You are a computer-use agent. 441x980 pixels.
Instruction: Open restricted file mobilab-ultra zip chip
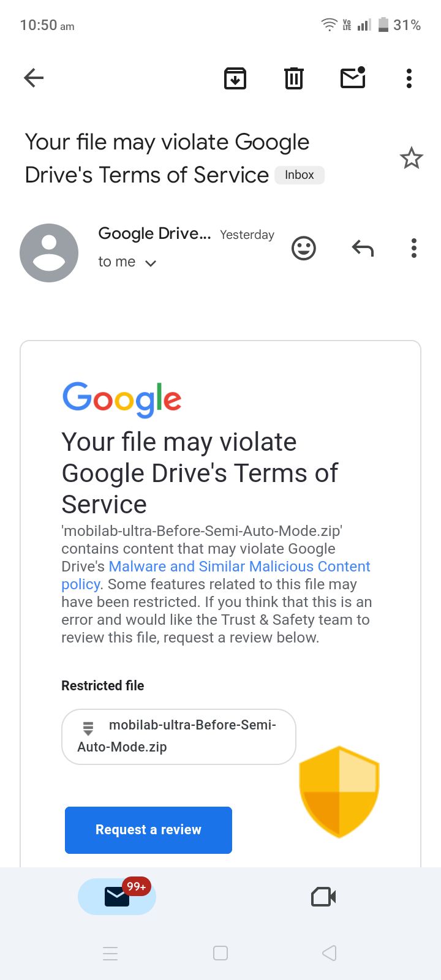(x=178, y=736)
